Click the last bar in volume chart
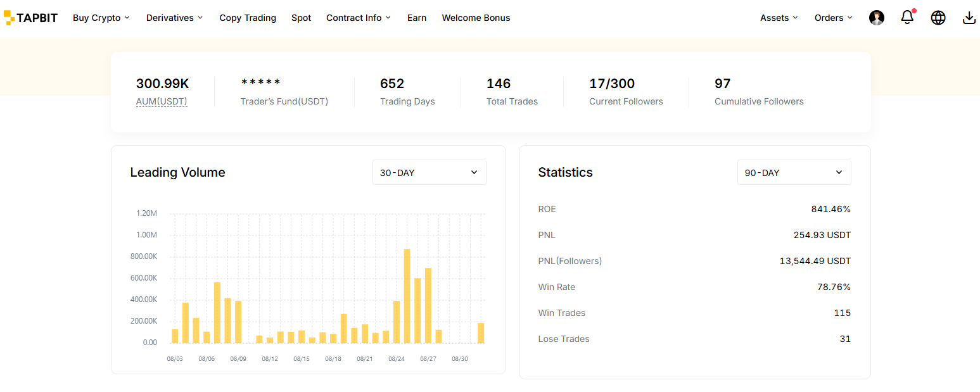The width and height of the screenshot is (980, 392). point(481,333)
